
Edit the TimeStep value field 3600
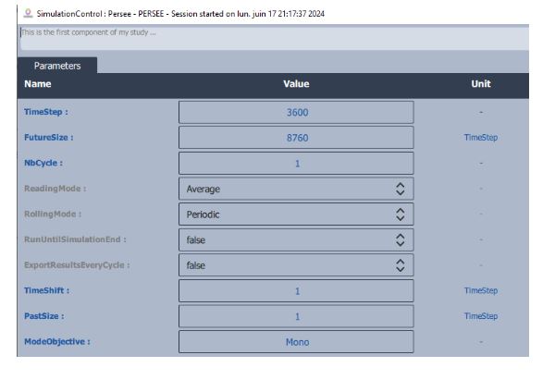tap(296, 112)
